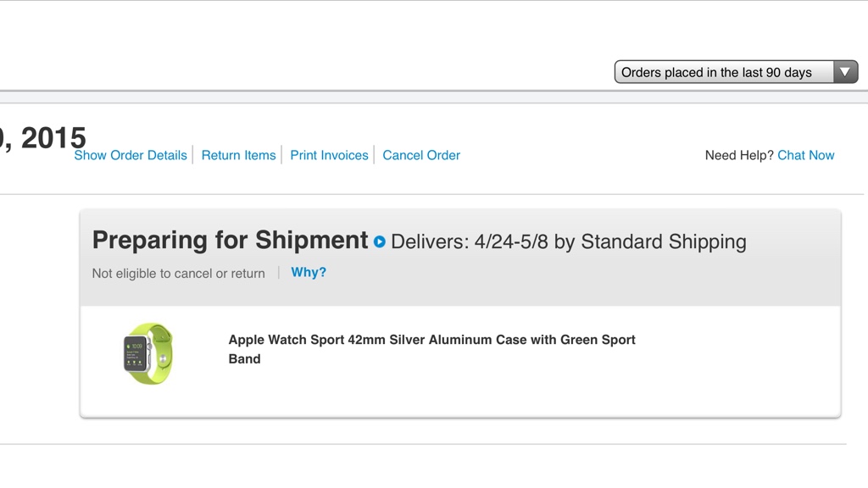Open the "Orders placed in the last 90 days" dropdown
Screen dimensions: 868x488
(x=725, y=73)
